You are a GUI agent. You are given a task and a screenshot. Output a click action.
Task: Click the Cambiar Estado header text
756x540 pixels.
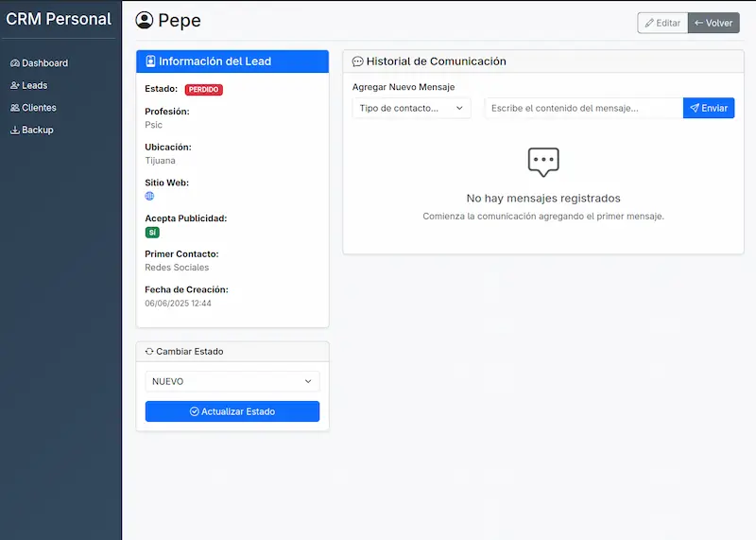coord(190,351)
